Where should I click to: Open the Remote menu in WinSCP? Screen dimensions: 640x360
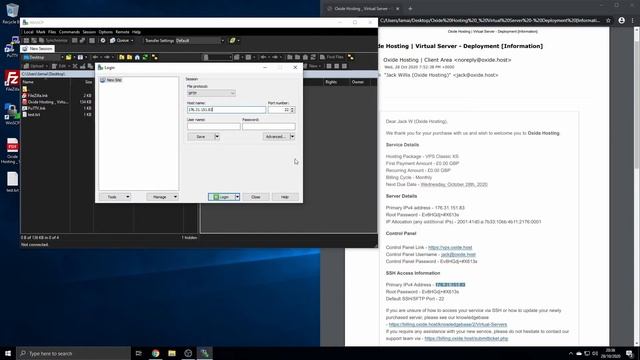(122, 32)
